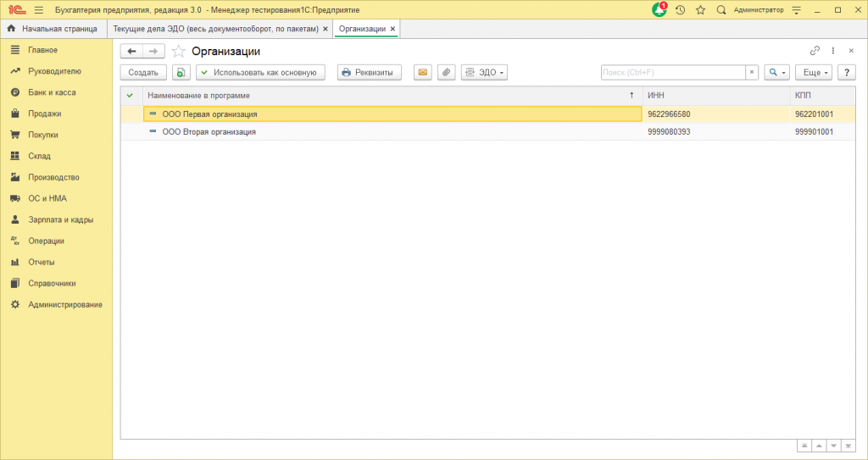Switch to Текущие дела ЭДО tab
The height and width of the screenshot is (460, 868).
[x=216, y=29]
